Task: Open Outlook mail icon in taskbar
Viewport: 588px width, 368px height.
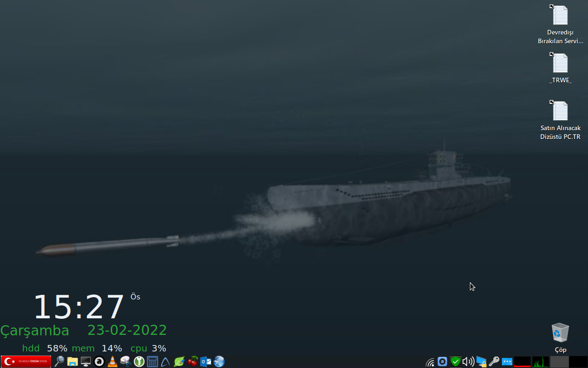Action: (x=206, y=362)
